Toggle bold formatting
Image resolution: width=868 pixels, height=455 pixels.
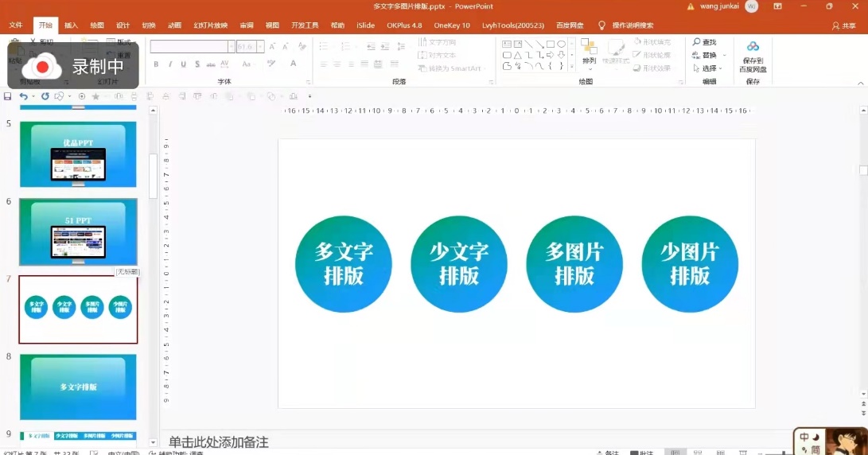[156, 64]
